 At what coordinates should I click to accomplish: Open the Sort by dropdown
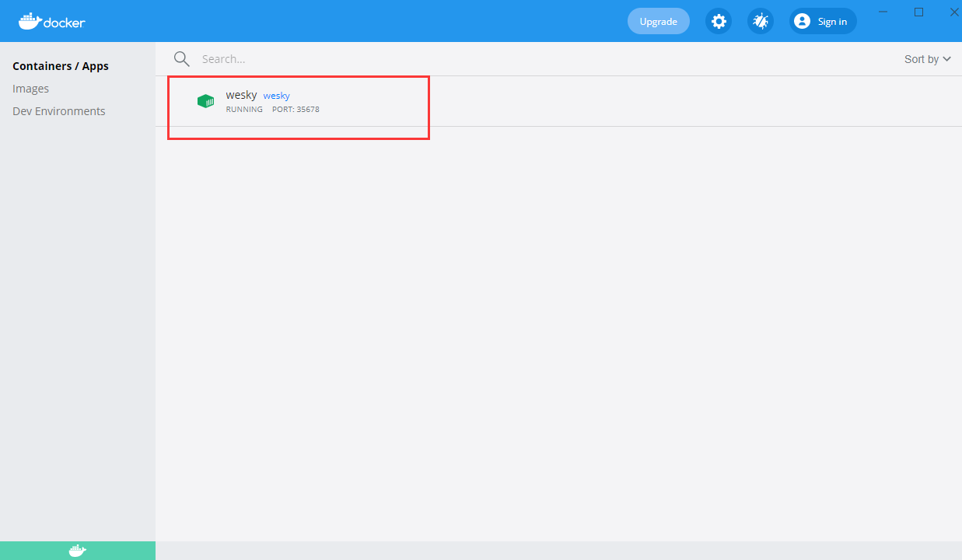pos(928,59)
